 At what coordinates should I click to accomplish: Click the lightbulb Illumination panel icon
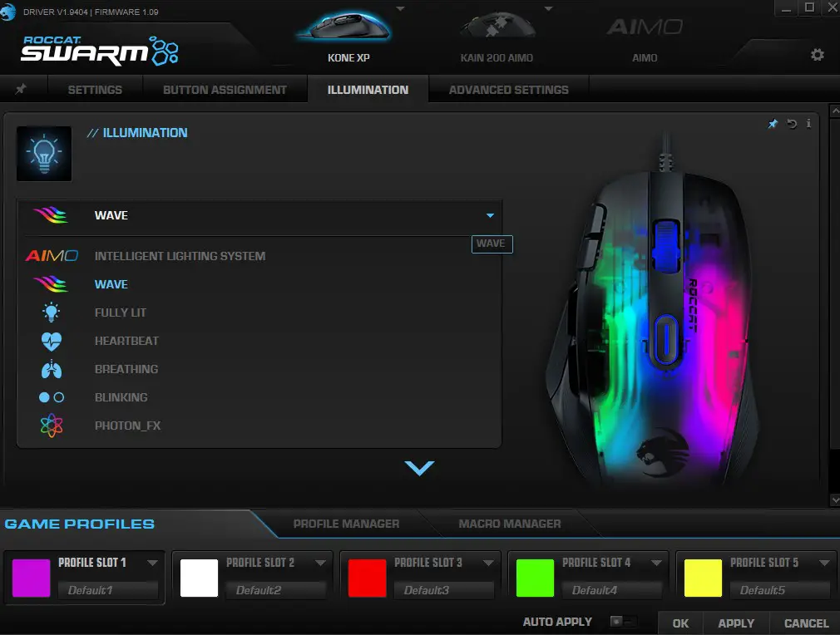click(44, 154)
